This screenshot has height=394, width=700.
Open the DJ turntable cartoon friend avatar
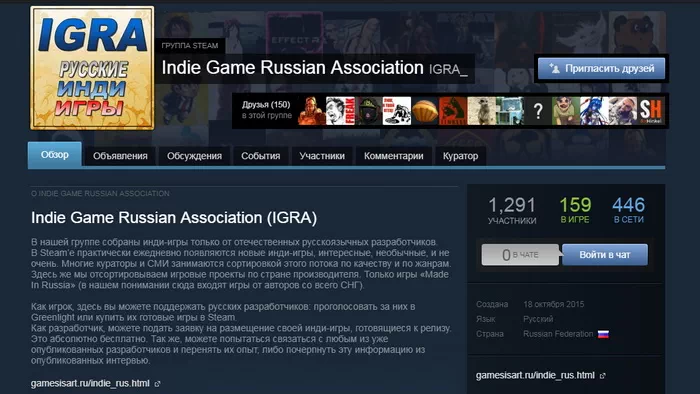397,111
